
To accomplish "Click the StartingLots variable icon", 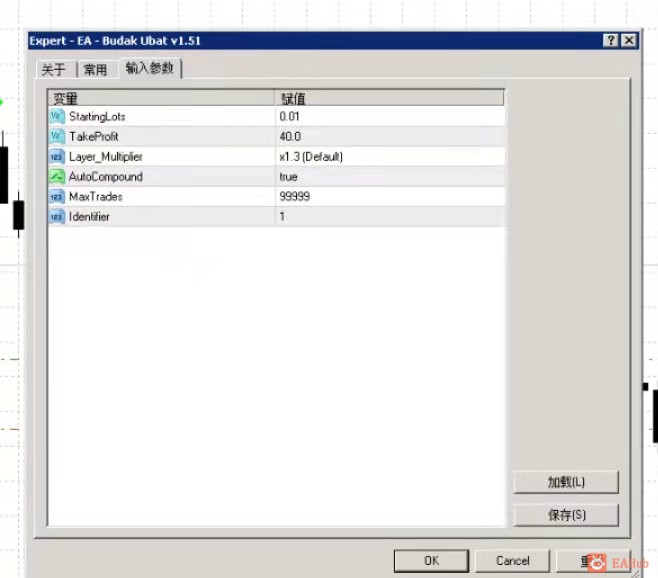I will (x=57, y=116).
